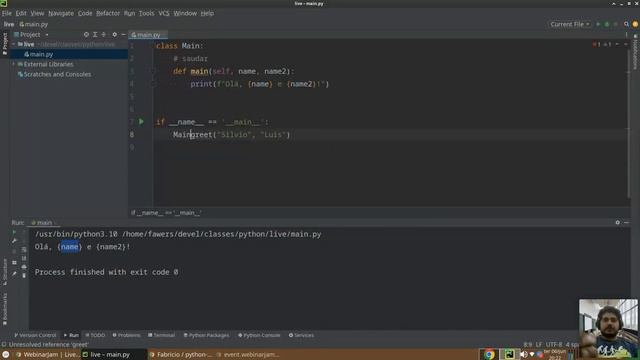The height and width of the screenshot is (360, 640).
Task: Toggle the Bookmarks side tab
Action: 4,309
